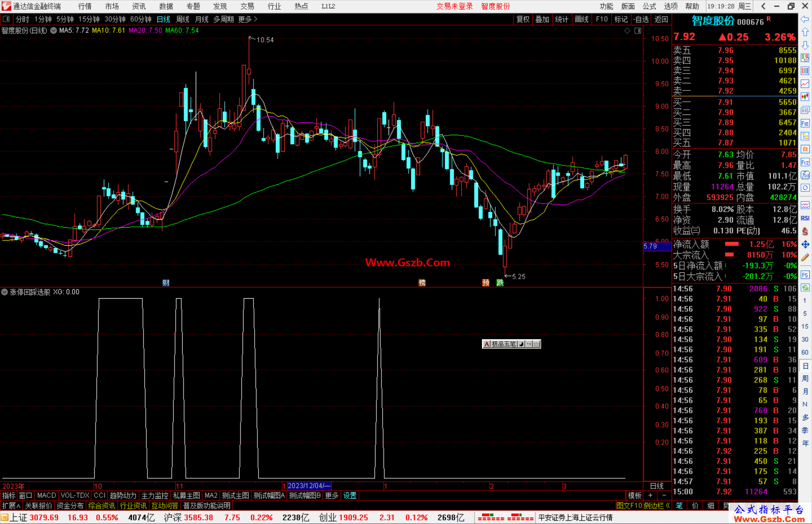The width and height of the screenshot is (812, 524).
Task: Click the 设置 indicator settings button
Action: pos(350,495)
